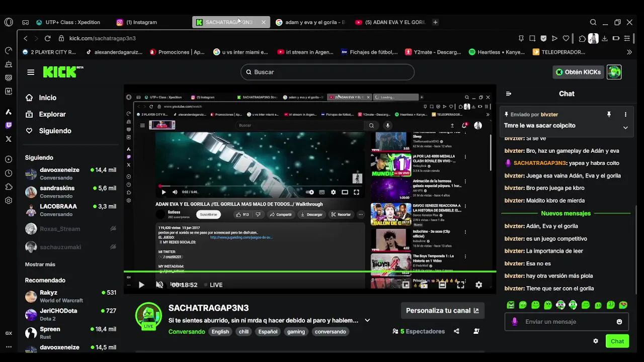644x362 pixels.
Task: Add page to bookmarks heart icon
Action: tap(566, 38)
